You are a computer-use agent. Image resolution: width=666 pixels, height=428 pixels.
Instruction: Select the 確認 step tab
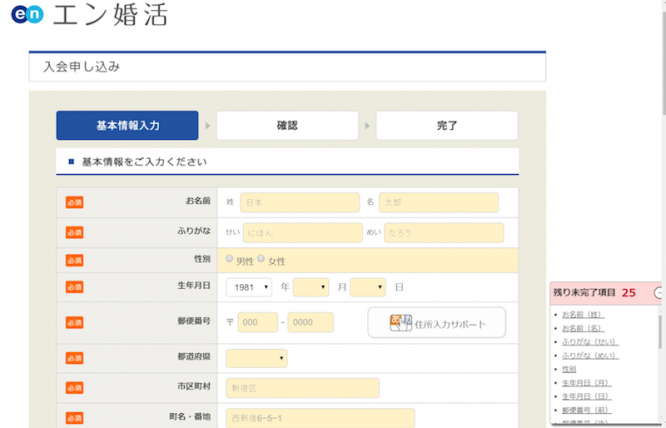pyautogui.click(x=288, y=126)
